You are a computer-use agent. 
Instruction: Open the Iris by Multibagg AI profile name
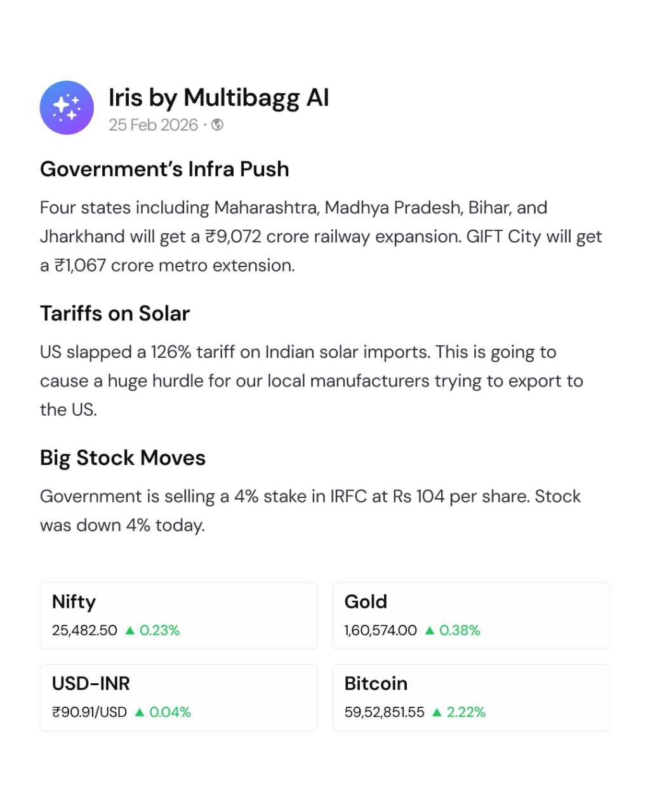coord(219,98)
